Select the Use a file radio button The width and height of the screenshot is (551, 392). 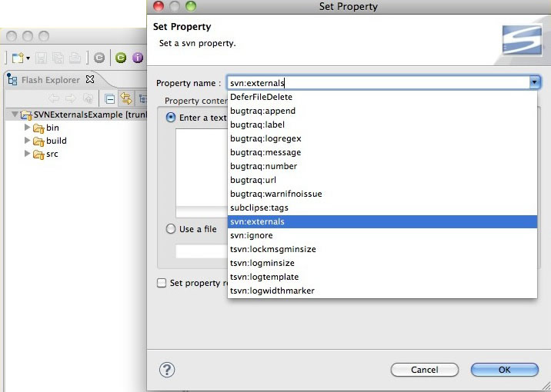pyautogui.click(x=170, y=229)
